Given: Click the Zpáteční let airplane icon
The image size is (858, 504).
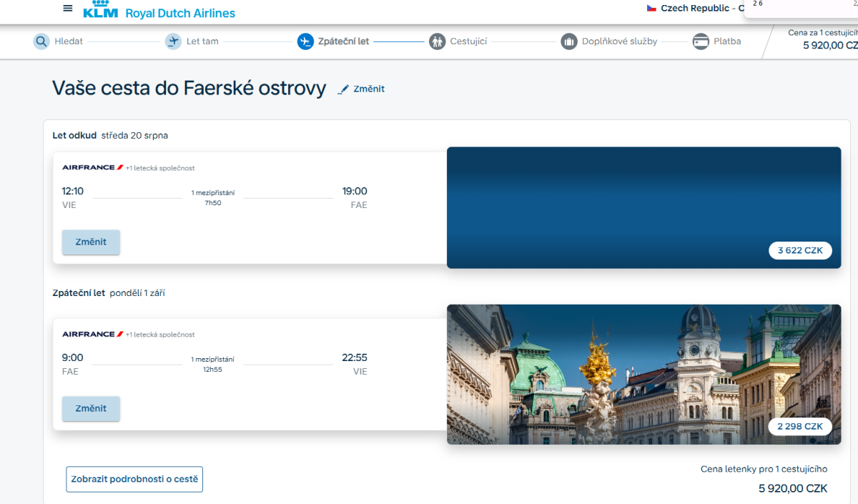Looking at the screenshot, I should 305,41.
